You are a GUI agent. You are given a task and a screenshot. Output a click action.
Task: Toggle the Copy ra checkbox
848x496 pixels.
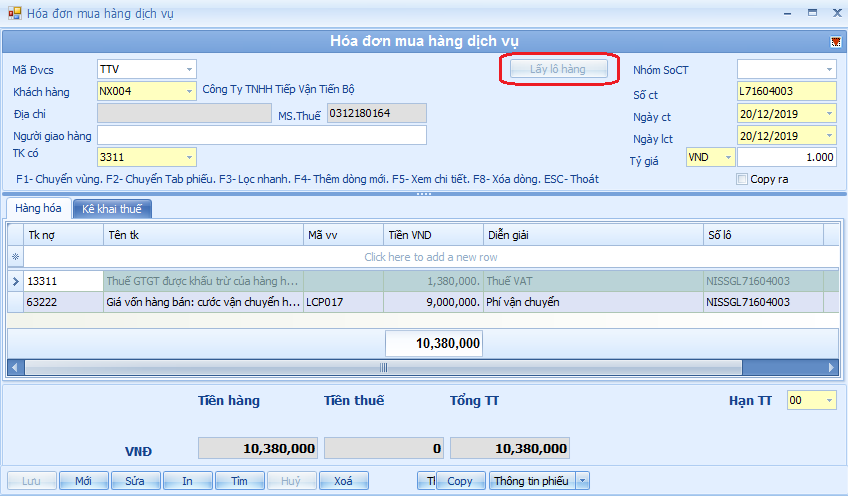point(742,179)
